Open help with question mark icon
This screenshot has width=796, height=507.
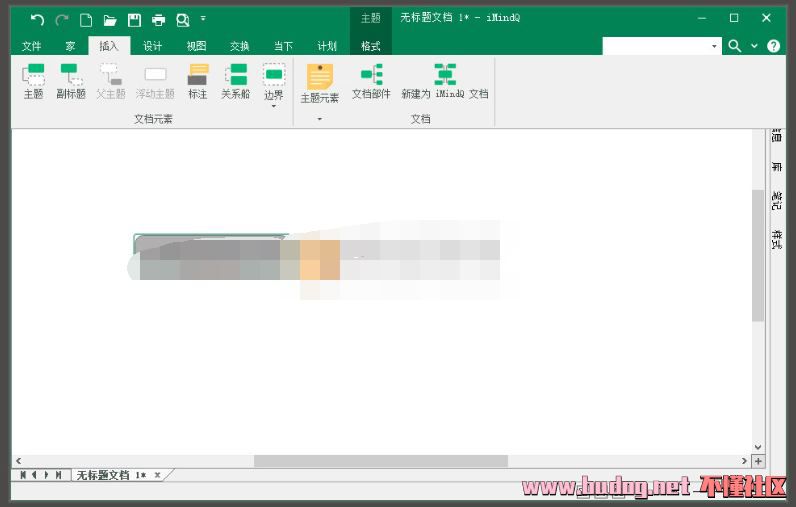tap(773, 46)
